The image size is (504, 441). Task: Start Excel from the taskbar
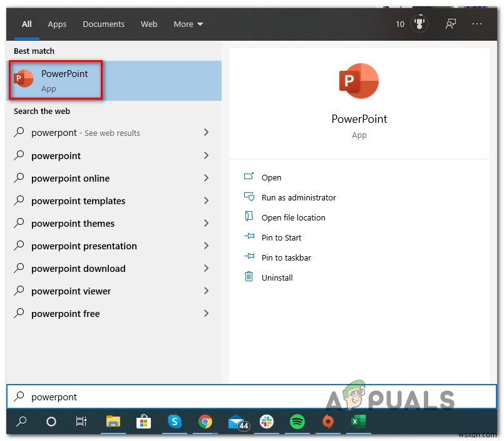click(x=358, y=422)
